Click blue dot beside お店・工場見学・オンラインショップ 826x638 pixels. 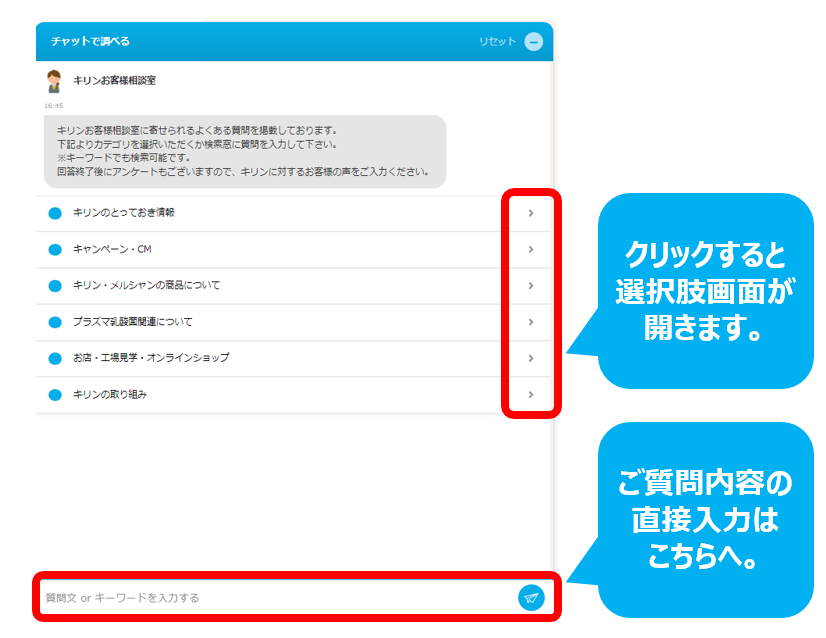(x=55, y=358)
